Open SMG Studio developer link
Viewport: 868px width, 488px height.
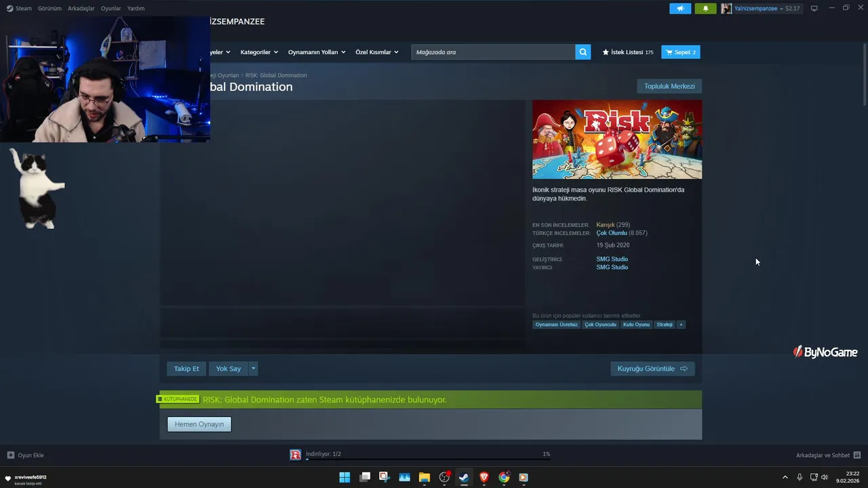[x=612, y=259]
